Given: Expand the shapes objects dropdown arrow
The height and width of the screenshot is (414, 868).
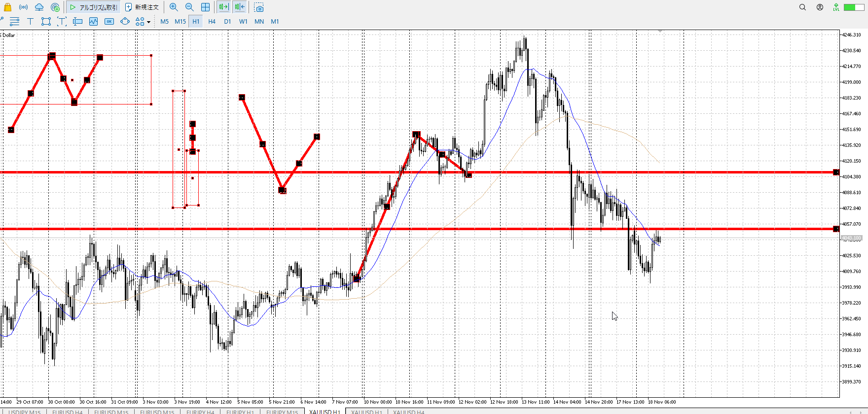Looking at the screenshot, I should 148,22.
